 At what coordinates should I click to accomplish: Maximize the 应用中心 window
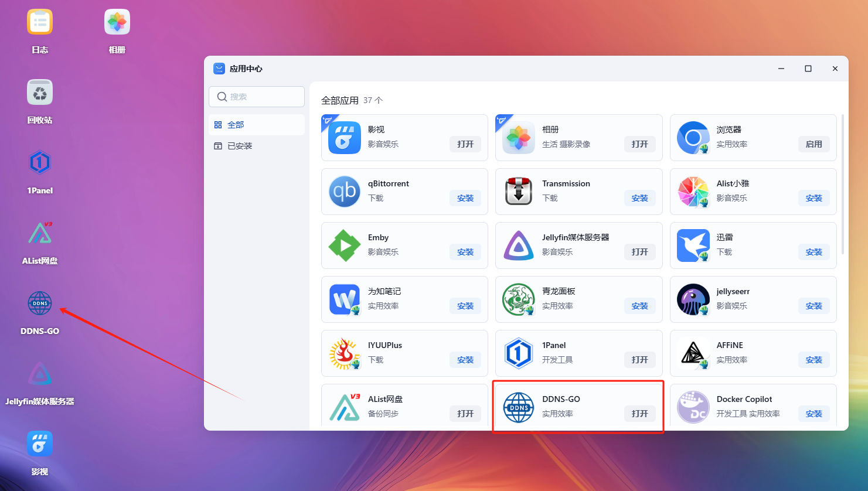click(x=808, y=69)
